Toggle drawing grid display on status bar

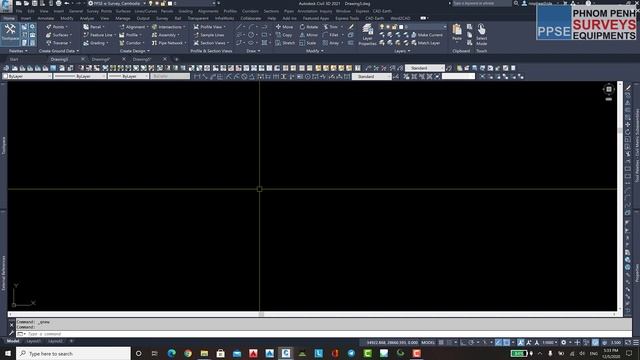(441, 342)
